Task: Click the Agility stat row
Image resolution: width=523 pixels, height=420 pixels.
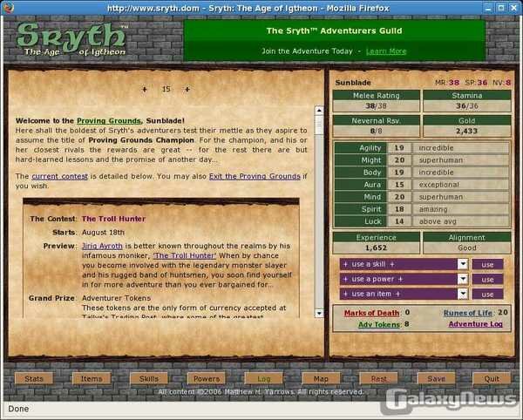Action: [422, 148]
